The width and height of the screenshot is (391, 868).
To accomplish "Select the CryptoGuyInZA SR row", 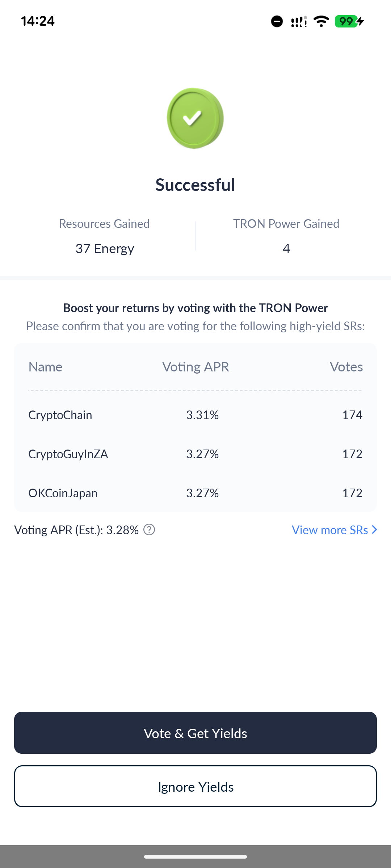I will (195, 454).
